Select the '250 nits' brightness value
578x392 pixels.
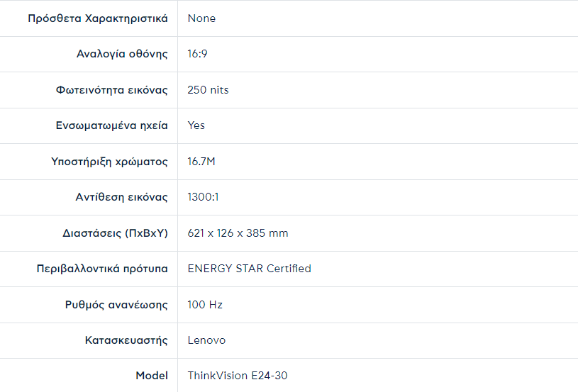[208, 90]
